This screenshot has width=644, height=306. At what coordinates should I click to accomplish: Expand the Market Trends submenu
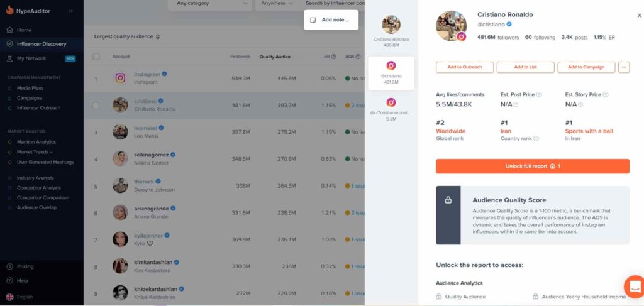click(x=35, y=152)
